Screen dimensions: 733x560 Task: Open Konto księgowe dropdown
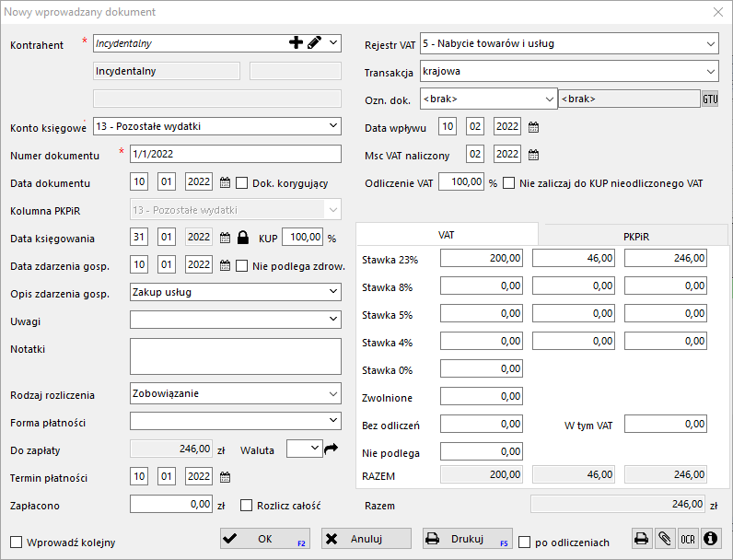click(x=332, y=126)
